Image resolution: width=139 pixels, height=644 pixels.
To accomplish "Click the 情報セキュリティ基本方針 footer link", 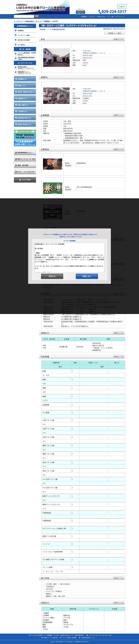I will [51, 638].
